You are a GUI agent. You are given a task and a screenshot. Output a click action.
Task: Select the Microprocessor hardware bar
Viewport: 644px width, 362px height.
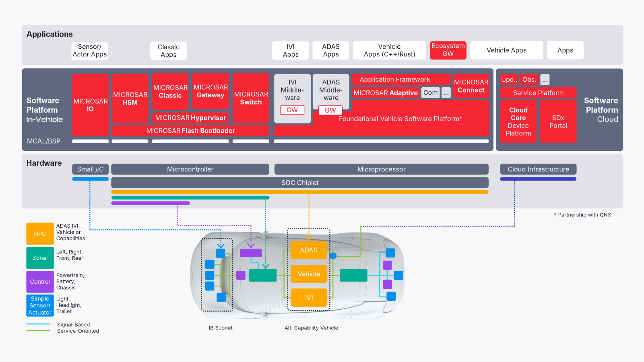382,169
